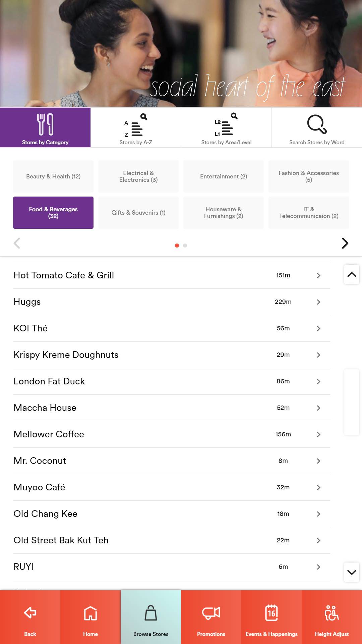Open Events & Happenings calendar icon
Viewport: 362px width, 644px height.
point(271,613)
